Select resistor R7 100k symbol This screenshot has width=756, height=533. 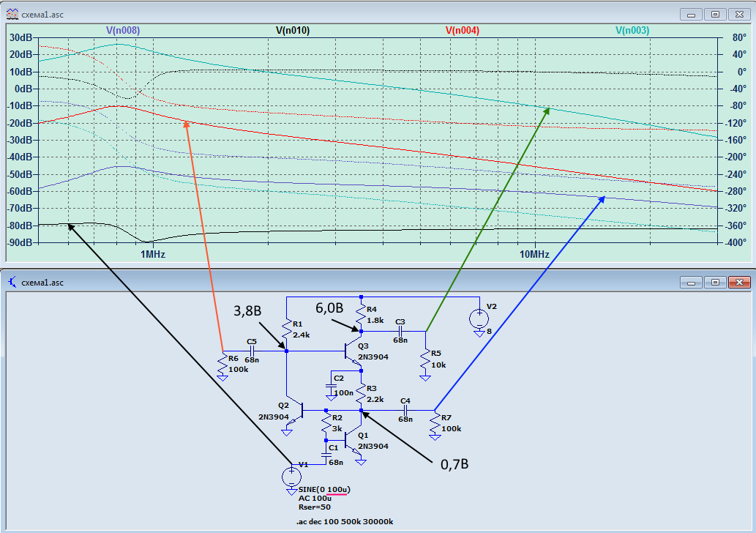pos(435,423)
